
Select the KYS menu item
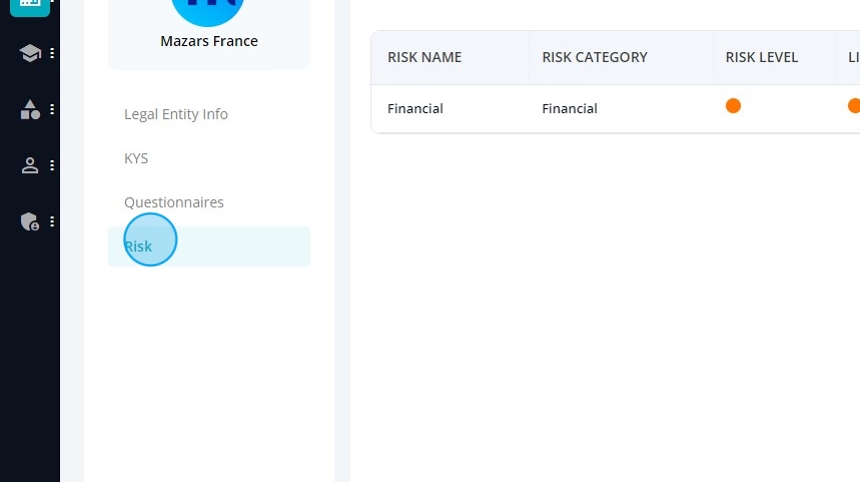point(136,158)
